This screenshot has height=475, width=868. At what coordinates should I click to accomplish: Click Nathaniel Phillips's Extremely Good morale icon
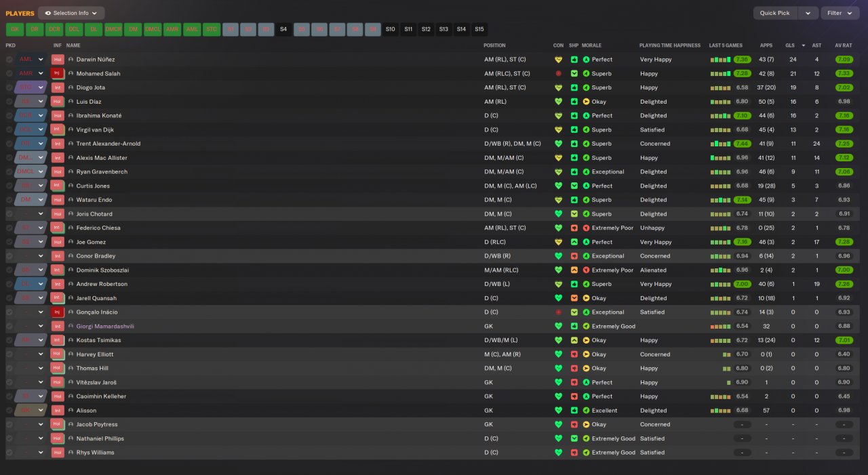tap(587, 438)
